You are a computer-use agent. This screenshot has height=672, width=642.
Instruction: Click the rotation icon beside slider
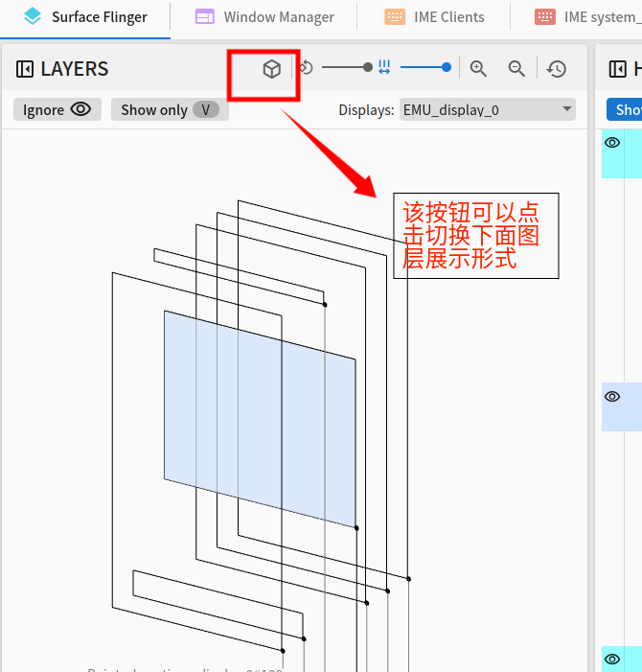point(306,68)
